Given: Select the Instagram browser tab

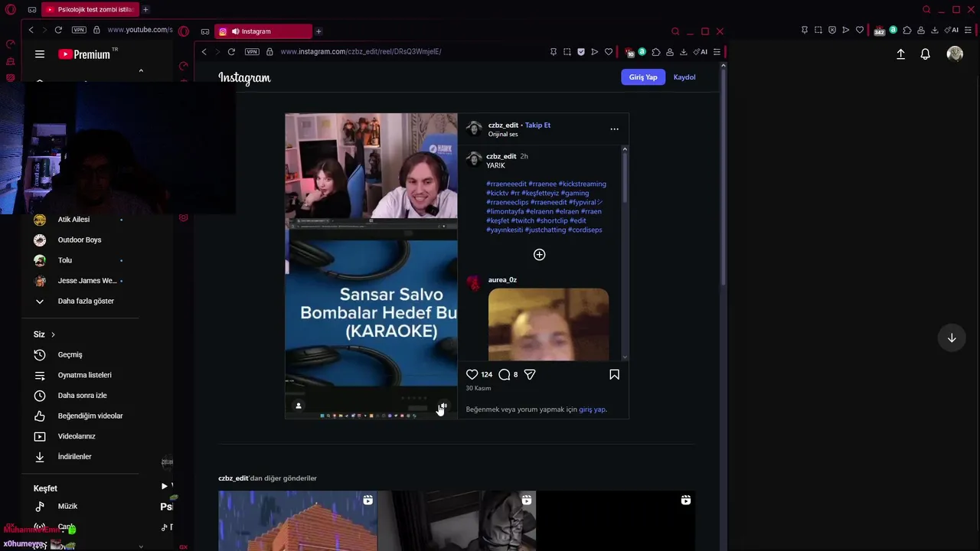Looking at the screenshot, I should (x=263, y=31).
